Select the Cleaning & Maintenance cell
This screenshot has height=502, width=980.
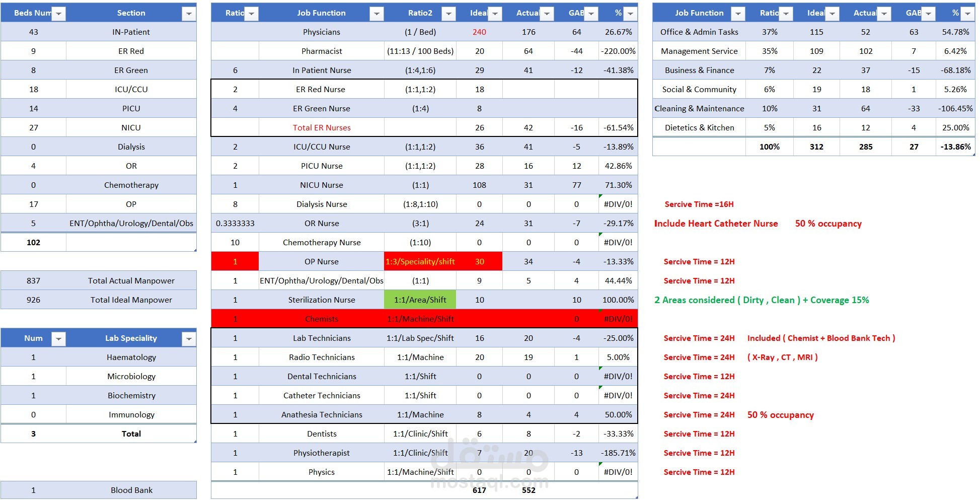tap(699, 108)
